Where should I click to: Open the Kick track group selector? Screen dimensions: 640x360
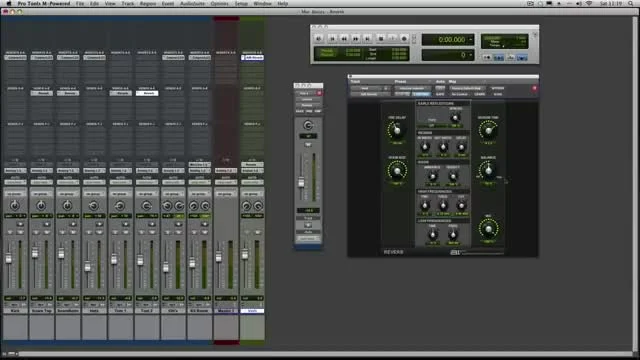[x=15, y=193]
